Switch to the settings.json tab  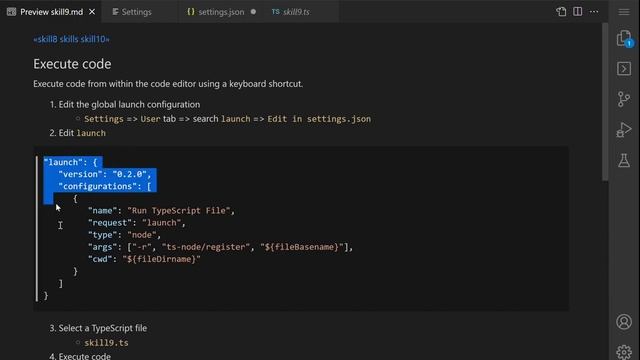221,12
